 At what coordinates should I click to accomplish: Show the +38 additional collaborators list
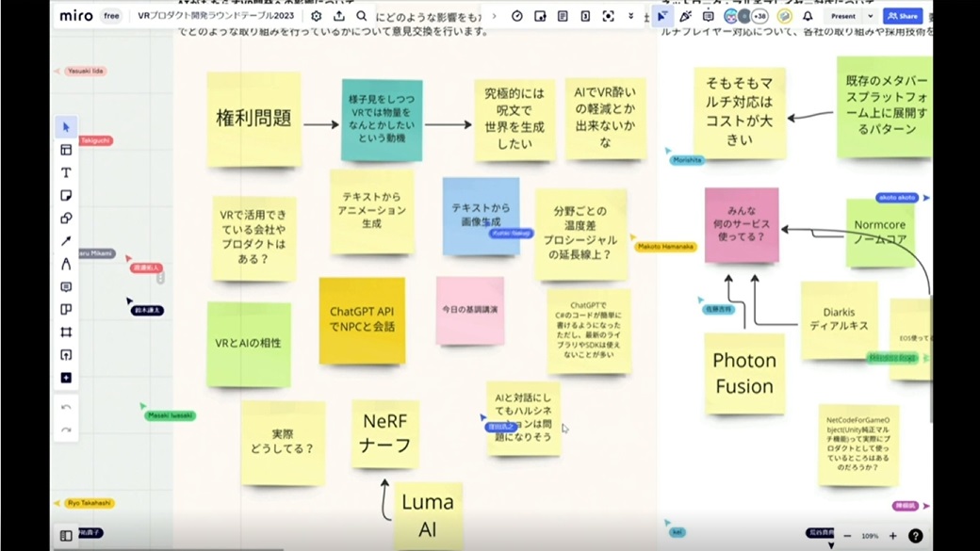(x=759, y=16)
